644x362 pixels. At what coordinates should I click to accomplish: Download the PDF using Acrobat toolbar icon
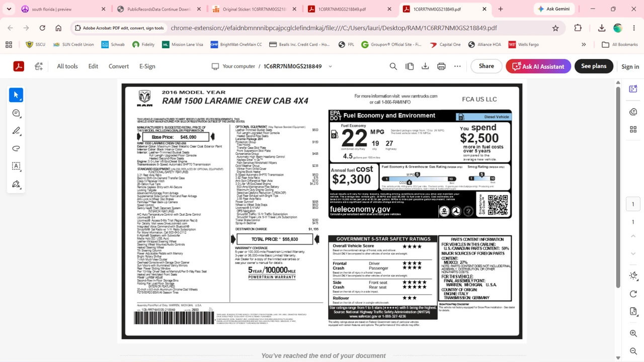[x=425, y=66]
